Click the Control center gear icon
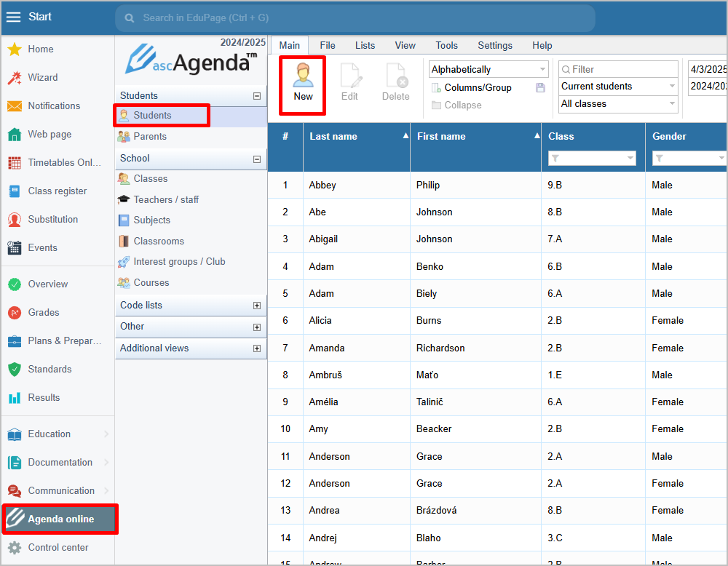Viewport: 728px width, 566px height. tap(15, 547)
